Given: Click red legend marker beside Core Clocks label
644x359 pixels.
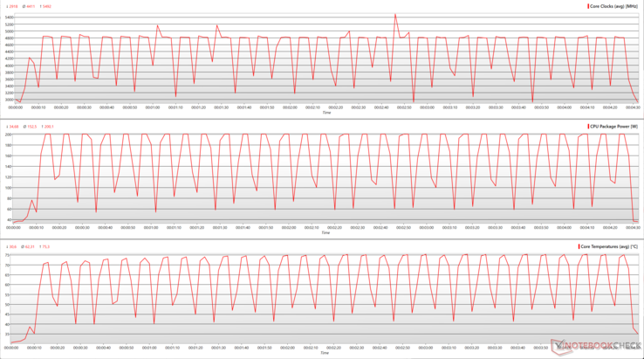Looking at the screenshot, I should point(588,6).
